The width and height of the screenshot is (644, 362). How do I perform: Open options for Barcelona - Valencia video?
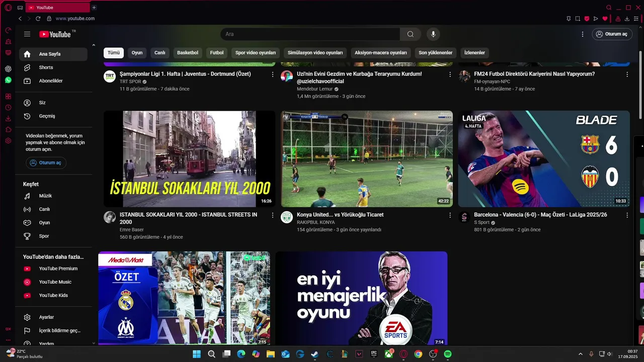[627, 215]
